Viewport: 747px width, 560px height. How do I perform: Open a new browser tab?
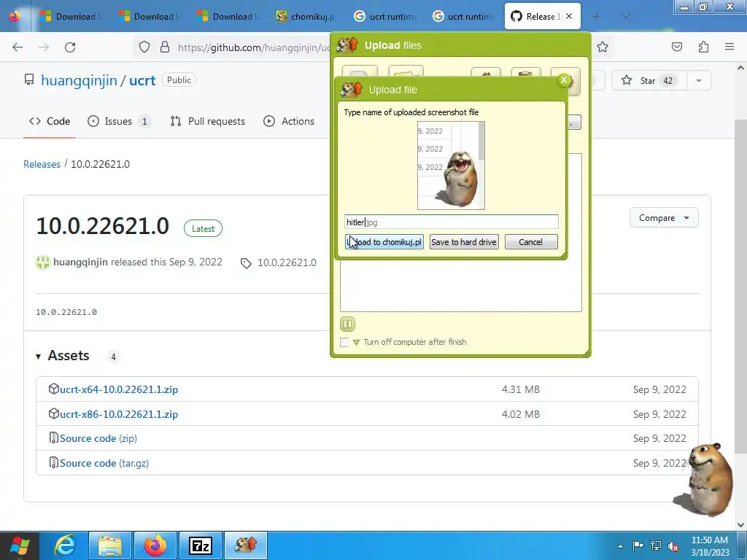596,17
